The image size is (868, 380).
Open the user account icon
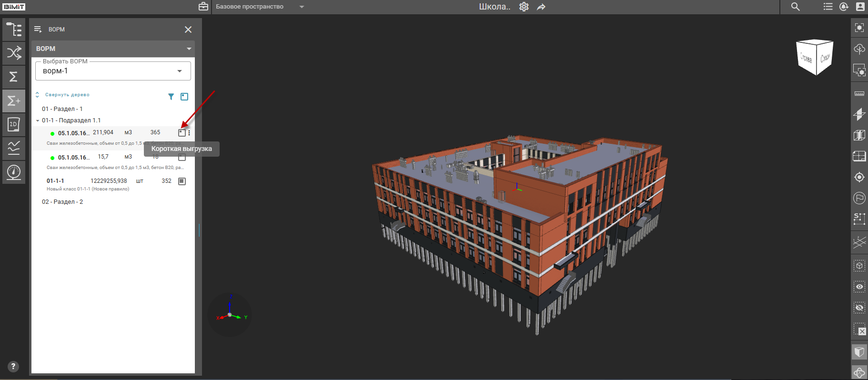point(860,7)
